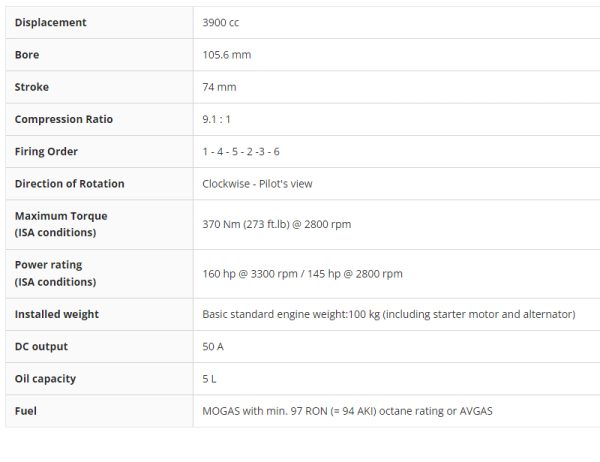The image size is (600, 462).
Task: Click the Installed weight label
Action: (x=57, y=314)
